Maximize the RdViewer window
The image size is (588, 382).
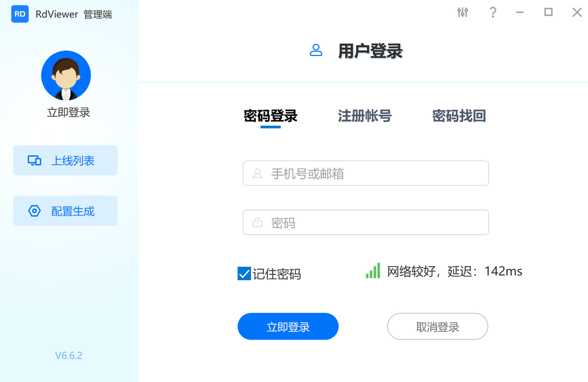coord(548,12)
